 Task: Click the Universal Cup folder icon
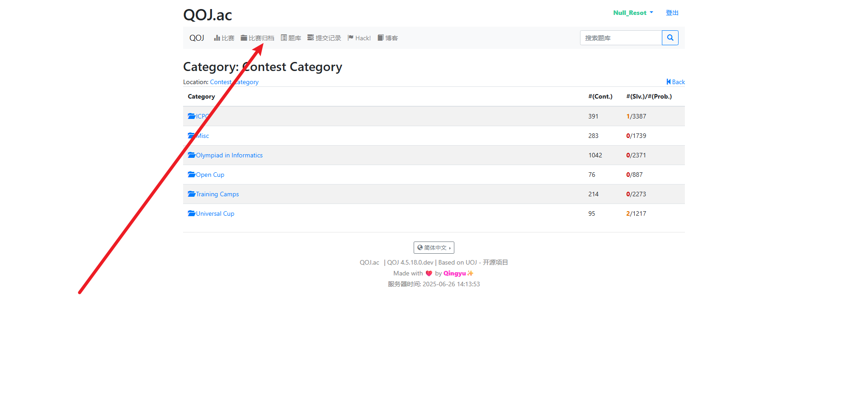(x=191, y=213)
